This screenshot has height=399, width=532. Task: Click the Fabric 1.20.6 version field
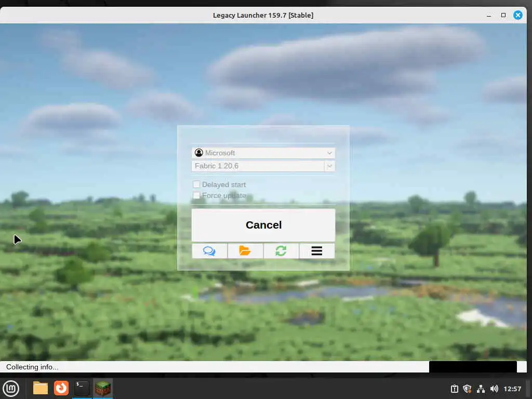(258, 166)
